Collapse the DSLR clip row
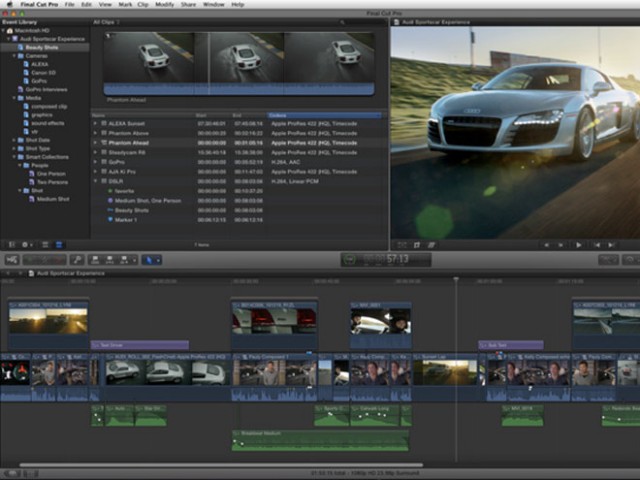The height and width of the screenshot is (480, 640). click(x=95, y=181)
